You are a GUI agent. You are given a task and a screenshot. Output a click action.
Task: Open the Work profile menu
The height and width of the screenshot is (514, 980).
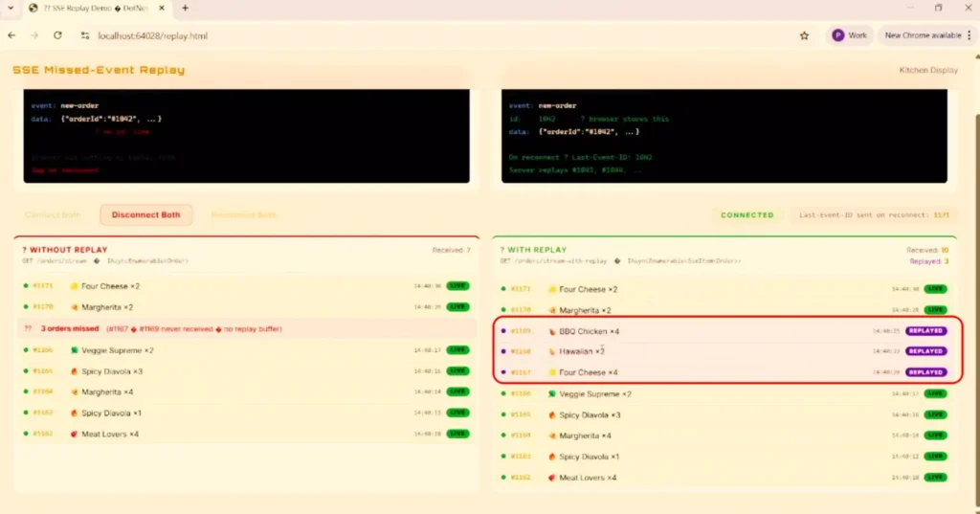(x=848, y=35)
